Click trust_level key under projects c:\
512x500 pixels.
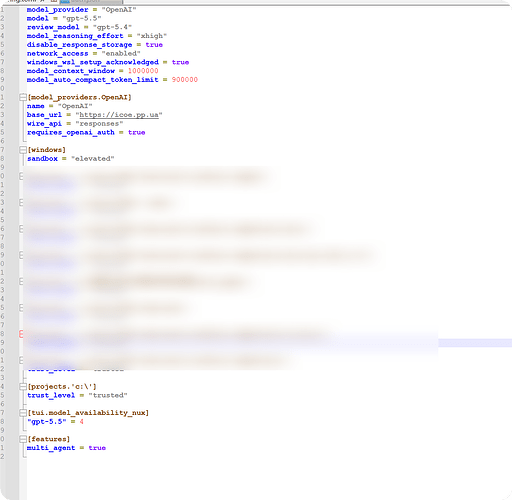click(51, 395)
